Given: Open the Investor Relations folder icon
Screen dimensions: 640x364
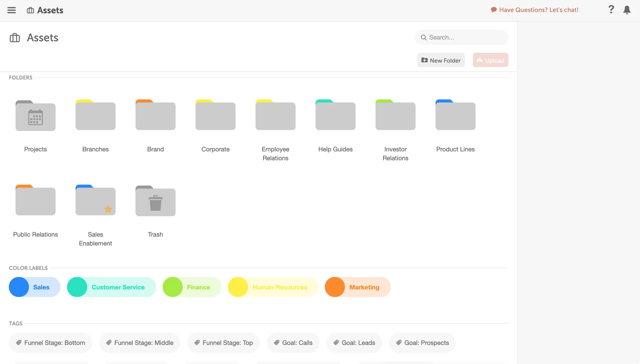Looking at the screenshot, I should click(395, 115).
